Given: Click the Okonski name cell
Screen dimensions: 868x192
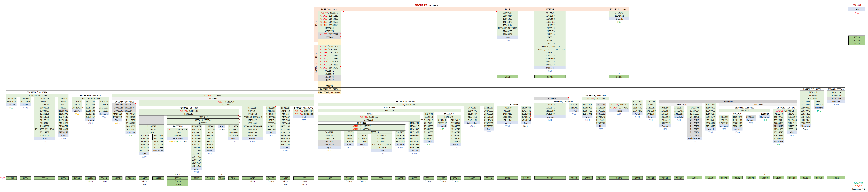Looking at the screenshot, I should click(619, 19).
